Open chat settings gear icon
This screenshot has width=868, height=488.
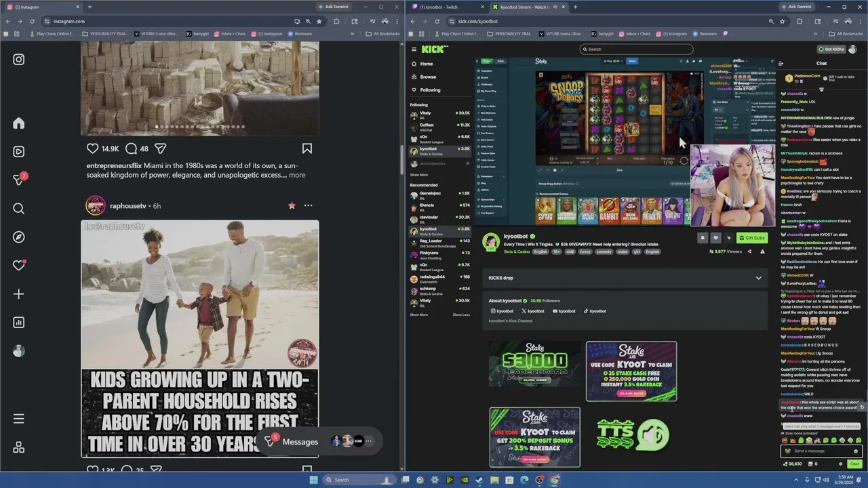coord(840,464)
